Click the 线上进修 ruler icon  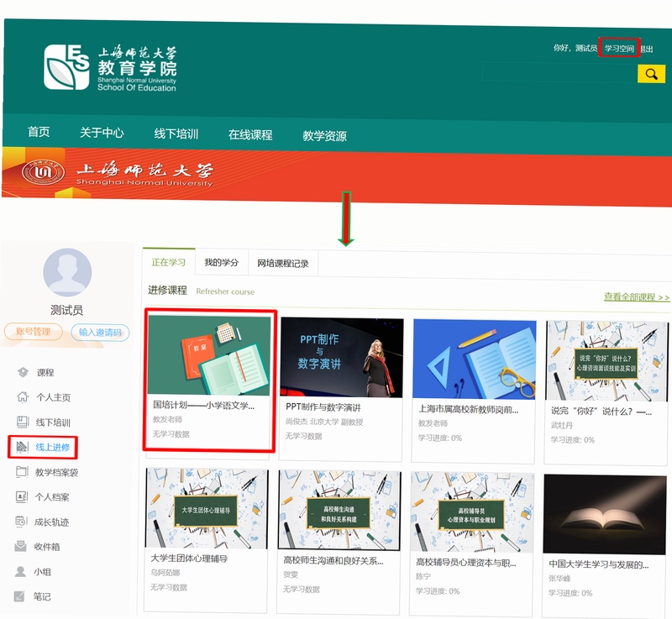(x=22, y=447)
